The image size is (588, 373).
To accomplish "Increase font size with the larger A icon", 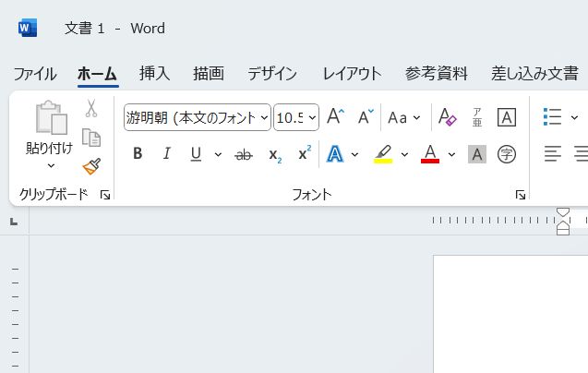I will tap(335, 116).
